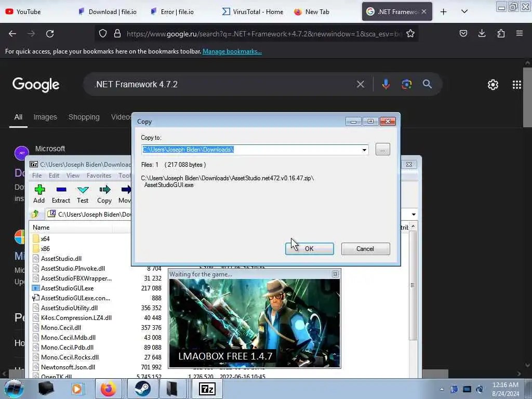The height and width of the screenshot is (399, 532).
Task: Switch to Download | file.io tab
Action: point(108,12)
